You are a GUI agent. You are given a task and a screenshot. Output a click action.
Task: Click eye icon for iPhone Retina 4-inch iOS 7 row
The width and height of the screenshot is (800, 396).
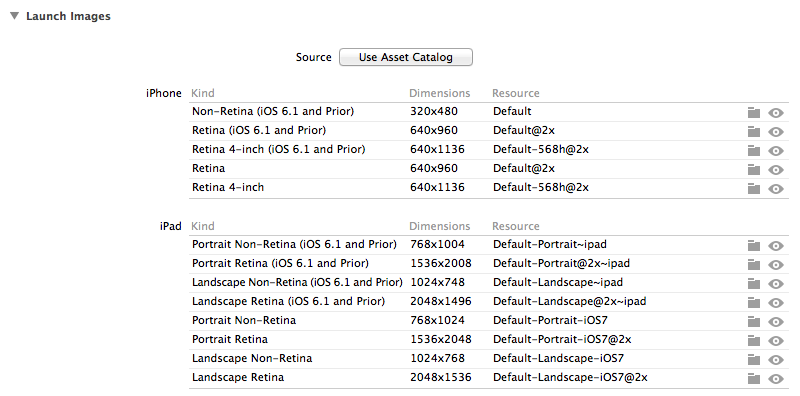pos(776,188)
